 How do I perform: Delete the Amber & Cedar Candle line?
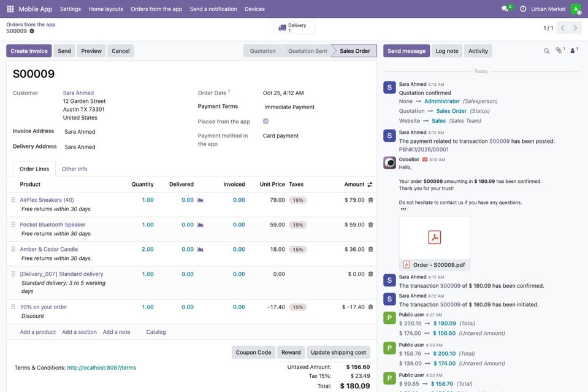point(370,250)
